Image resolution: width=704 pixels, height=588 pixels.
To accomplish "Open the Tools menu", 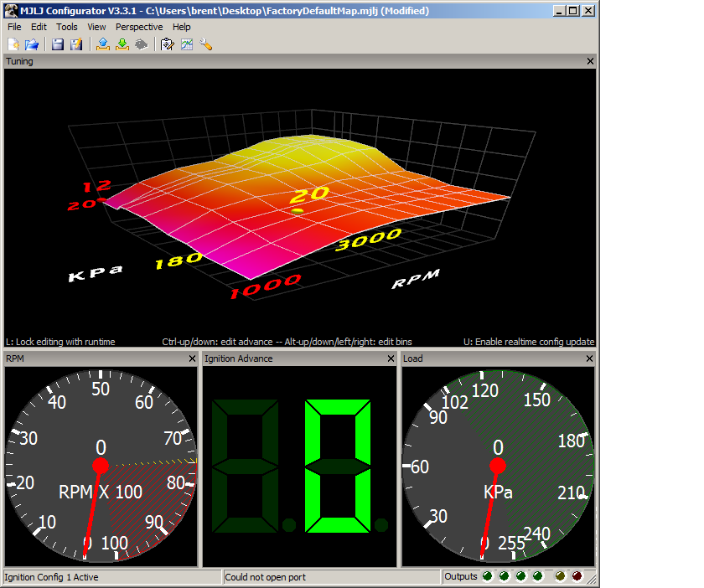I will [67, 27].
